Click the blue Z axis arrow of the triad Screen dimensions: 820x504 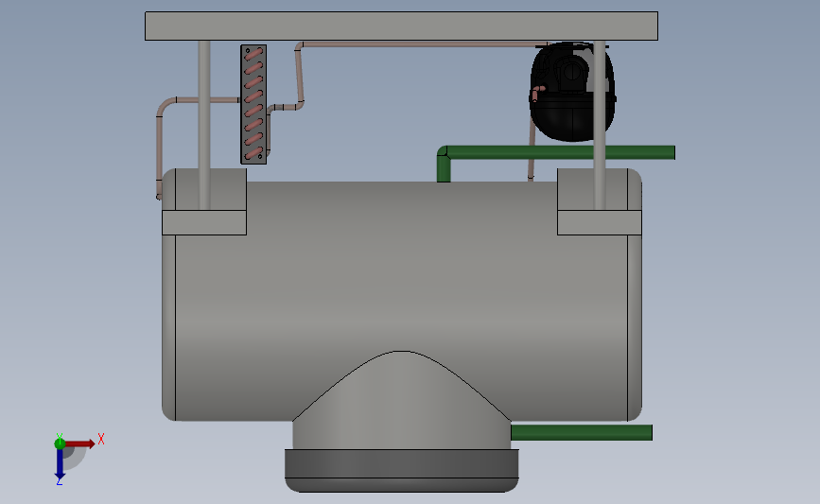(60, 464)
